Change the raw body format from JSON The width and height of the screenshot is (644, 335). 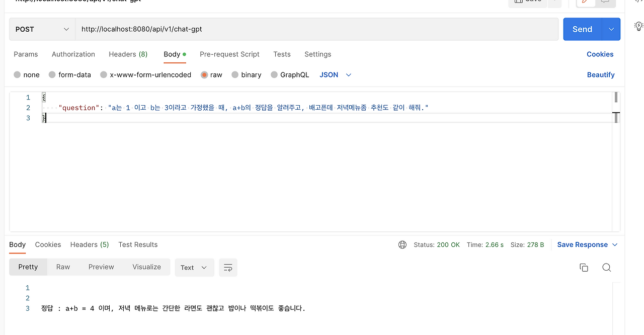[x=335, y=74]
